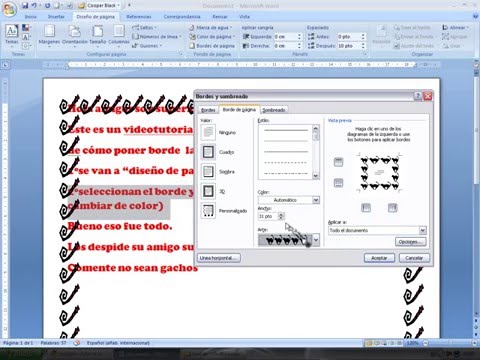Toggle right border in preview
480x360 pixels.
(393, 208)
